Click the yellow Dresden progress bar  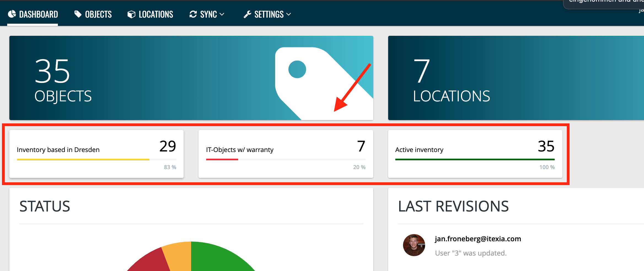[x=83, y=159]
